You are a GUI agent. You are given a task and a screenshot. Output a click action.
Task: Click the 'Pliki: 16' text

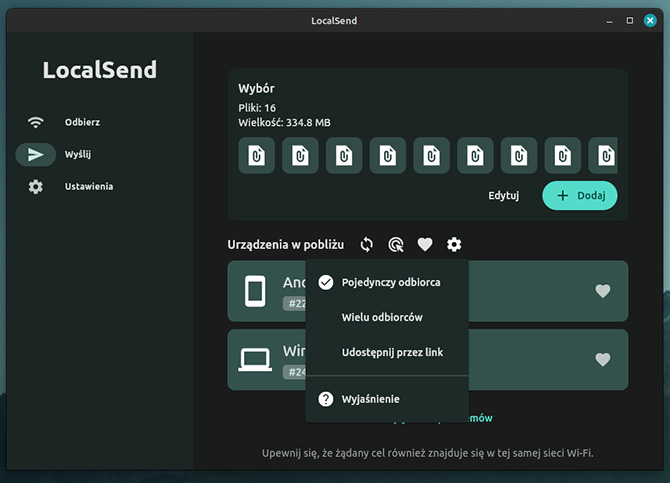(257, 108)
